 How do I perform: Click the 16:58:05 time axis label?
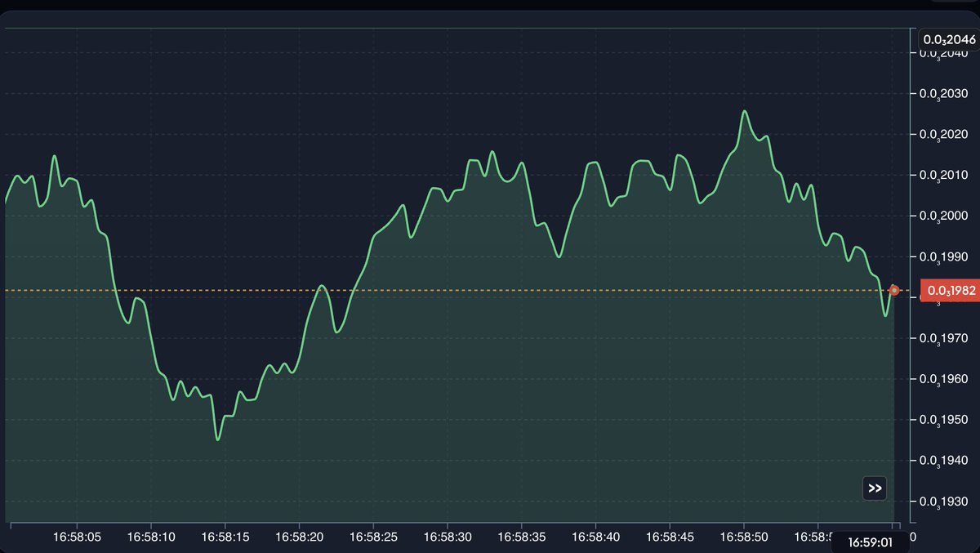(x=77, y=537)
